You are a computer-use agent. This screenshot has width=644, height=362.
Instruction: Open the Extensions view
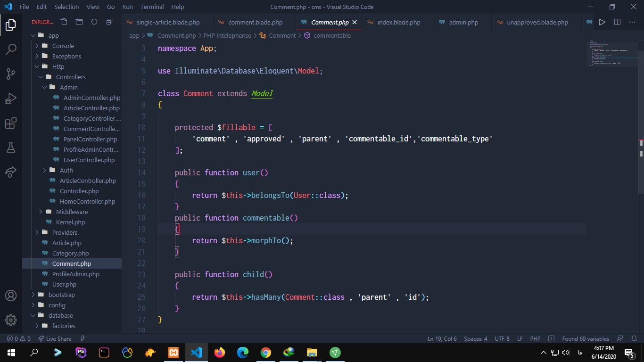point(11,123)
